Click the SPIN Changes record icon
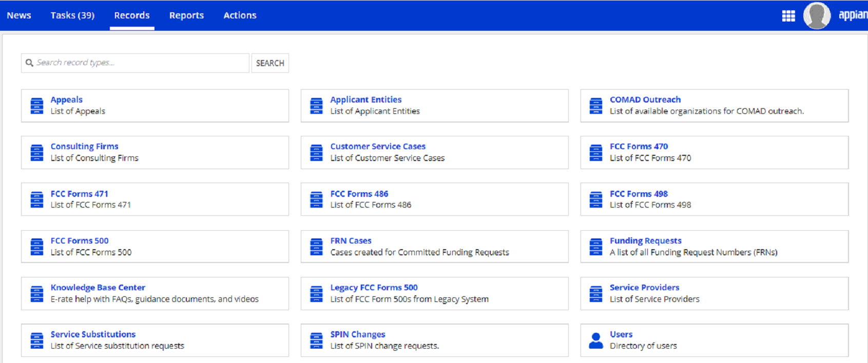Image resolution: width=868 pixels, height=363 pixels. 317,340
